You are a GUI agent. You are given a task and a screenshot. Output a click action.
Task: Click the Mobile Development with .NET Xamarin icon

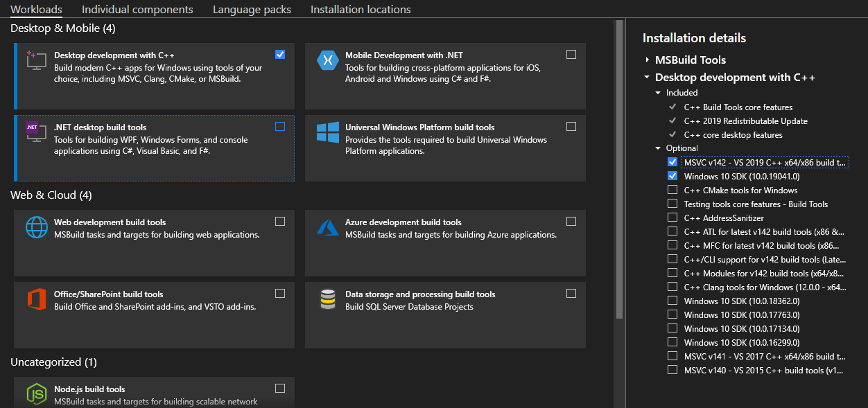point(327,60)
